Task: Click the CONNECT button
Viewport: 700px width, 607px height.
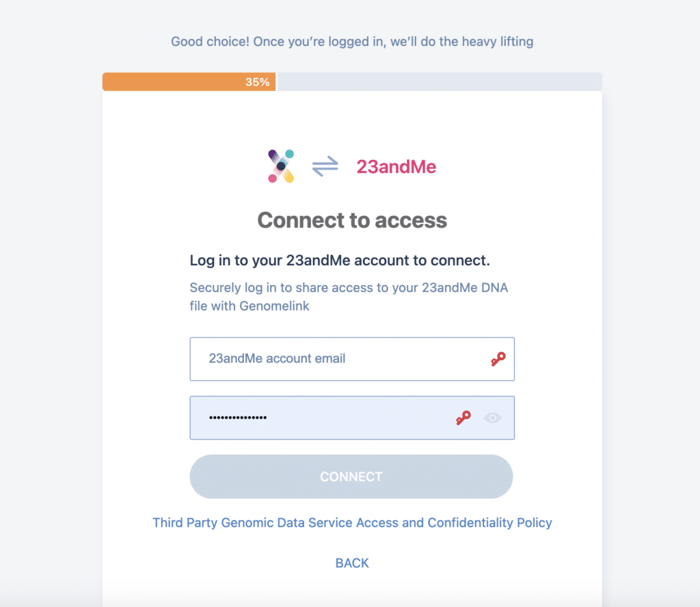Action: tap(351, 476)
